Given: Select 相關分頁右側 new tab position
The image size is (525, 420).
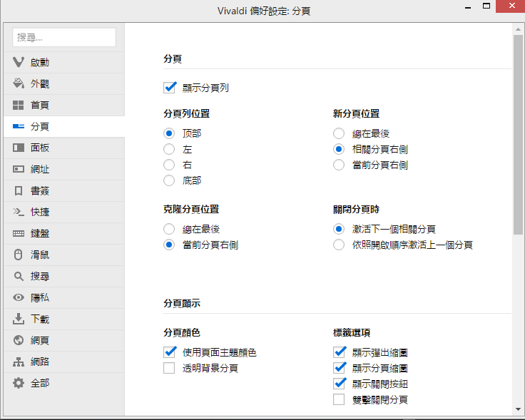Looking at the screenshot, I should (339, 149).
